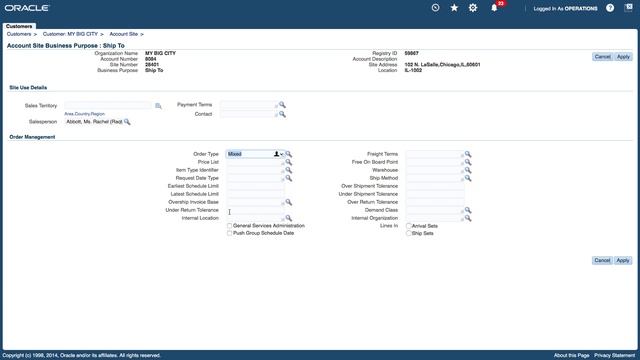Viewport: 640px width, 360px height.
Task: Click the Demand Class input field
Action: coord(435,210)
